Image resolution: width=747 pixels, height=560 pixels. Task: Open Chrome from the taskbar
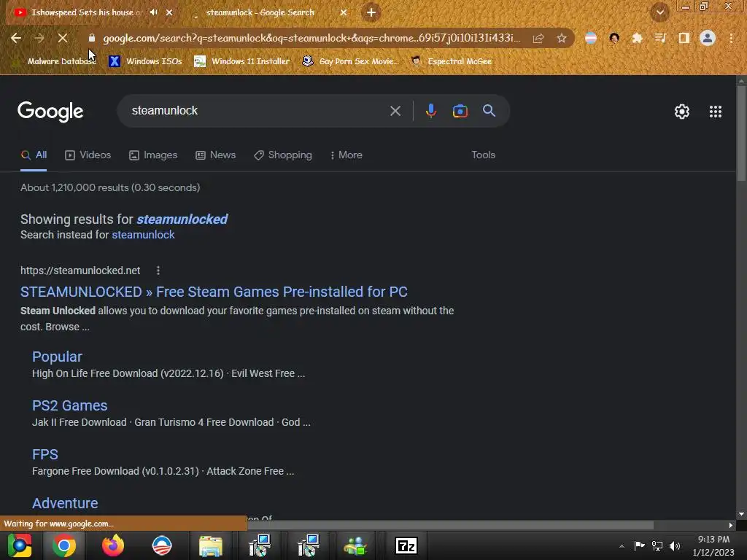[x=64, y=545]
